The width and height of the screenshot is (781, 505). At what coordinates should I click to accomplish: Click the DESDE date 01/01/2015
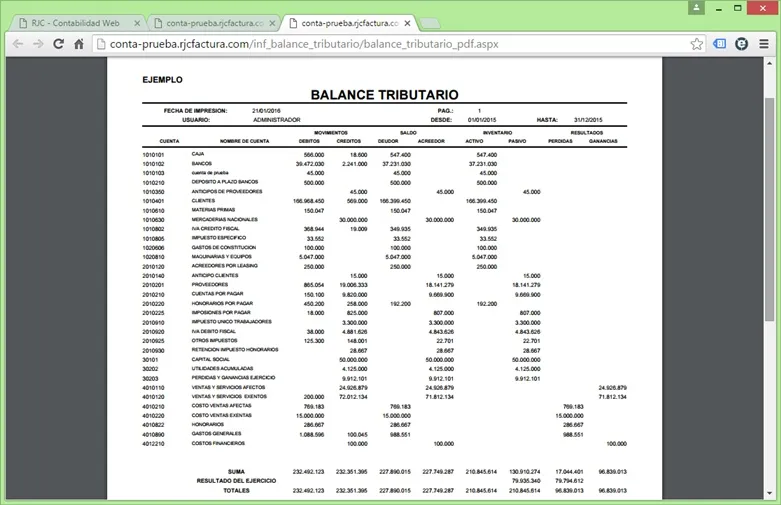(482, 120)
